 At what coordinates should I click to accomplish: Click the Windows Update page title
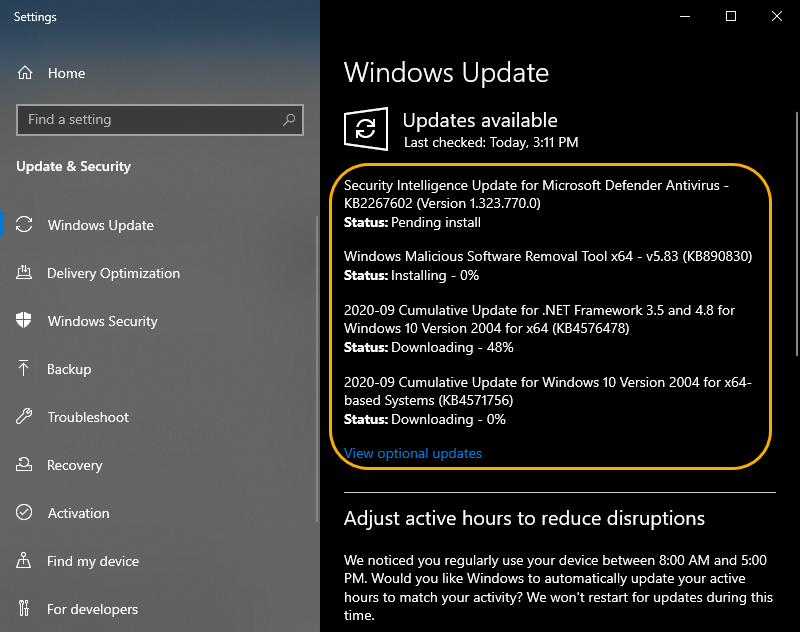(x=446, y=72)
